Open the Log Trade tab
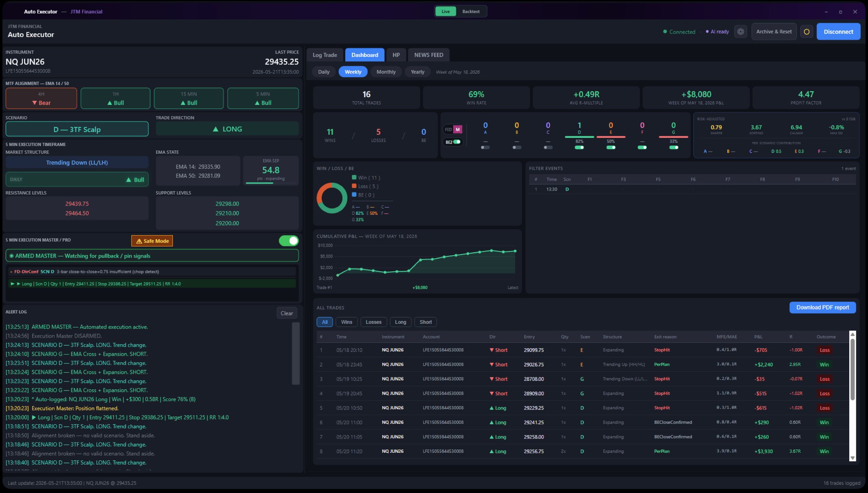This screenshot has height=493, width=868. (325, 55)
